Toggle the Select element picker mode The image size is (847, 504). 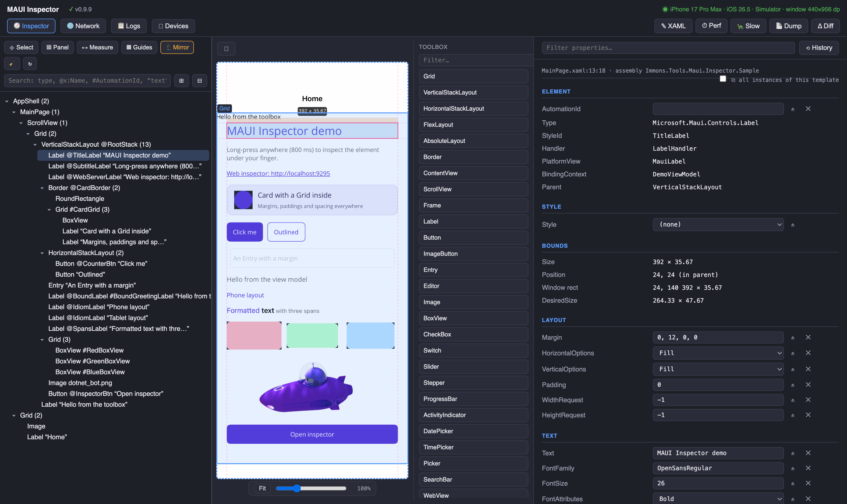tap(21, 47)
